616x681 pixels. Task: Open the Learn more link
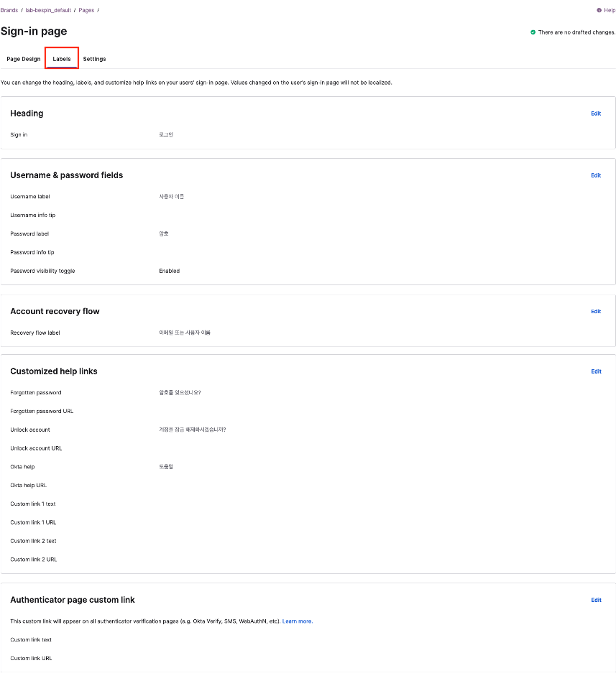(x=297, y=621)
